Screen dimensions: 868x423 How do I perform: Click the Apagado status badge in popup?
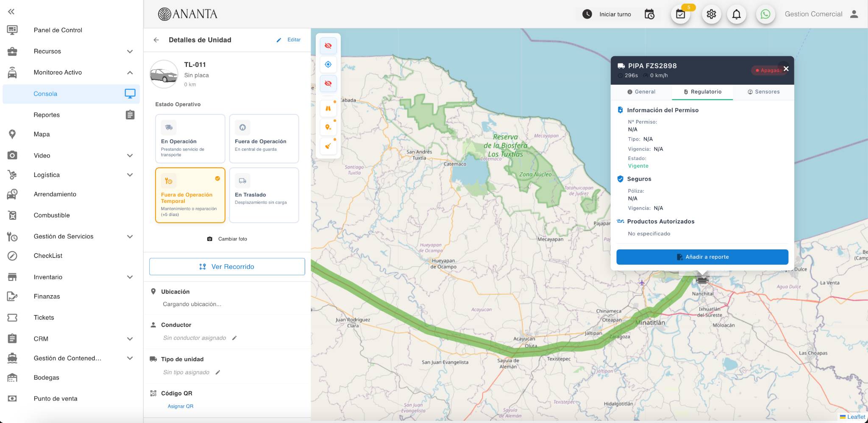click(768, 70)
